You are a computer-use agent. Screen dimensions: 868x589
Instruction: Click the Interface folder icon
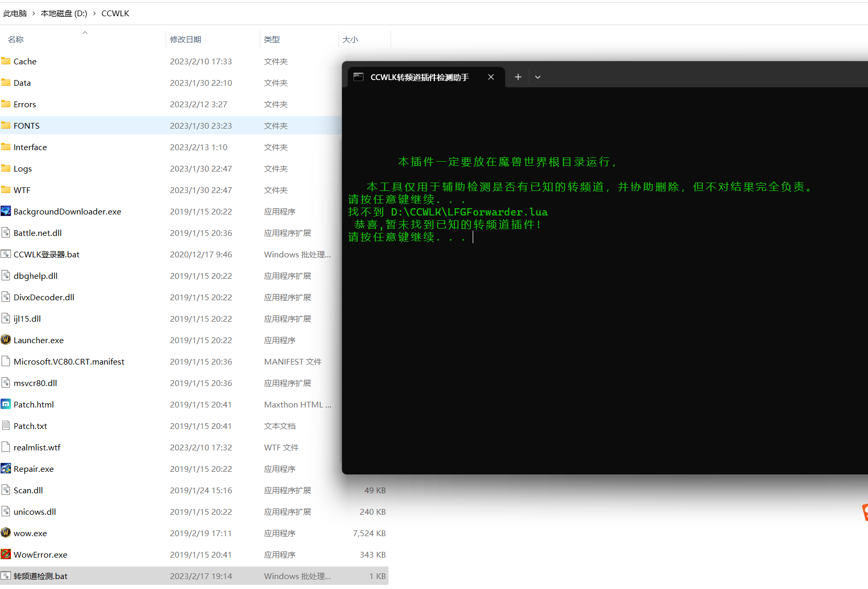(x=6, y=147)
